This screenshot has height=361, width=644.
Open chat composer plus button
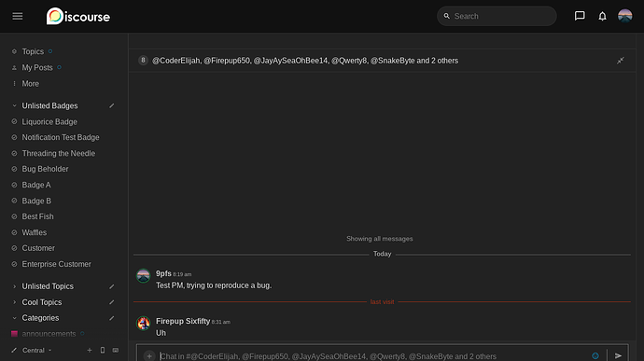149,355
